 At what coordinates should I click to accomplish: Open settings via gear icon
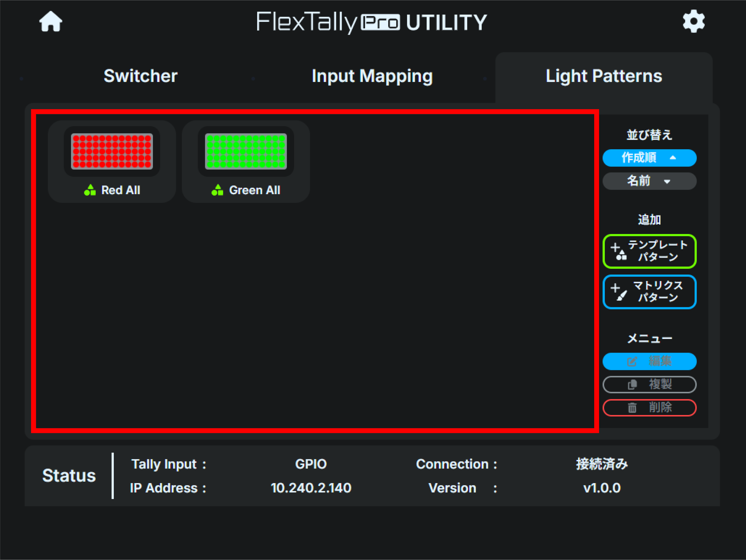(693, 22)
